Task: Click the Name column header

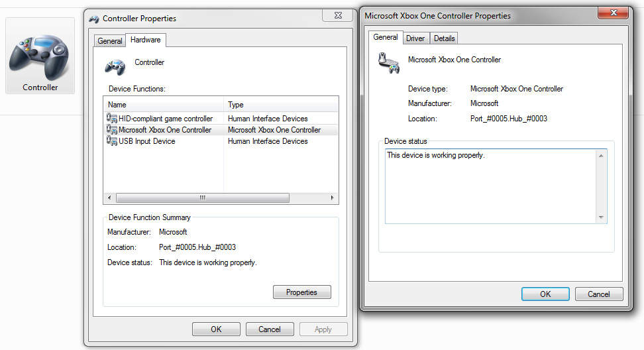Action: point(164,105)
